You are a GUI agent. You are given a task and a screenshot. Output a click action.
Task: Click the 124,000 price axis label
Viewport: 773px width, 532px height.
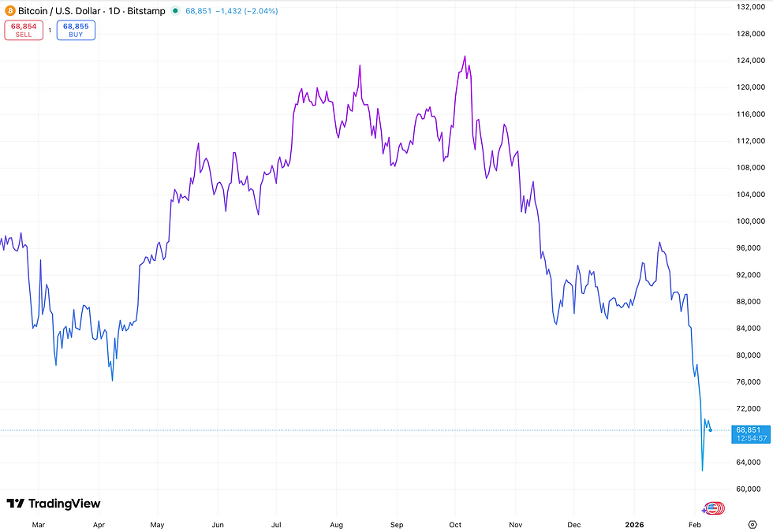750,61
